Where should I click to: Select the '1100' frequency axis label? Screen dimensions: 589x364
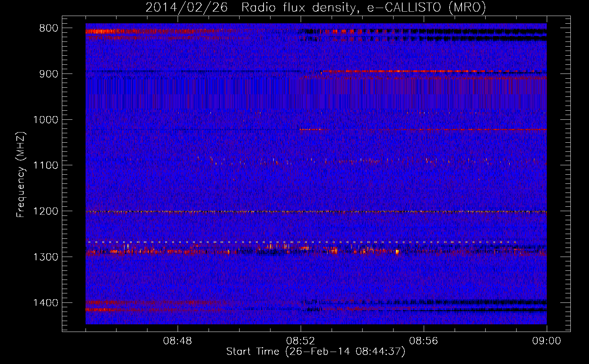46,166
